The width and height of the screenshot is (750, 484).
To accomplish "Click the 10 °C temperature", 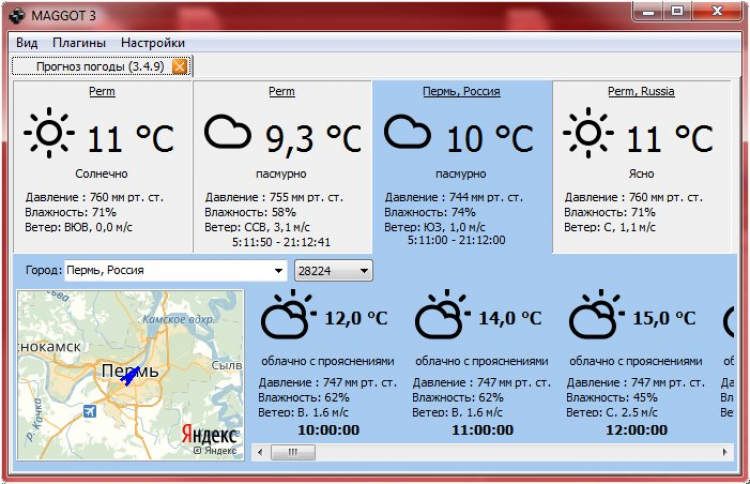I will 490,139.
